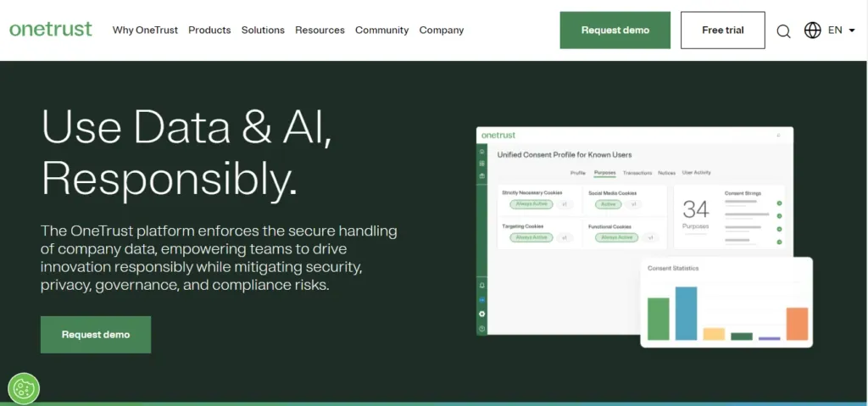
Task: Open the EN language dropdown arrow
Action: (x=851, y=31)
